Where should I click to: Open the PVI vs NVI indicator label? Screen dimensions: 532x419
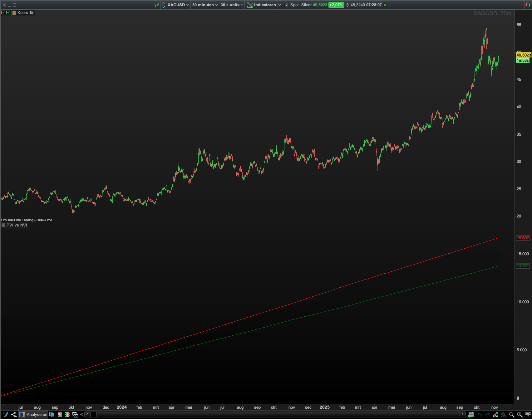point(14,225)
